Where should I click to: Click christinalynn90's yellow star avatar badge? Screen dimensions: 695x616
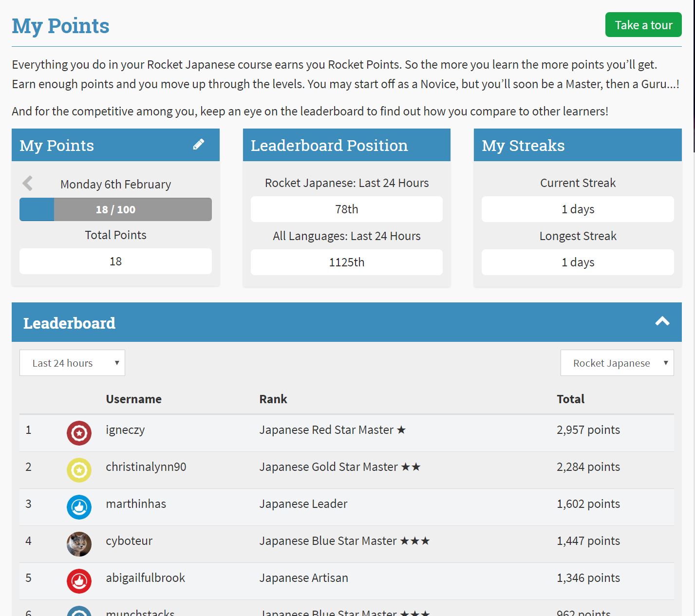[x=79, y=470]
